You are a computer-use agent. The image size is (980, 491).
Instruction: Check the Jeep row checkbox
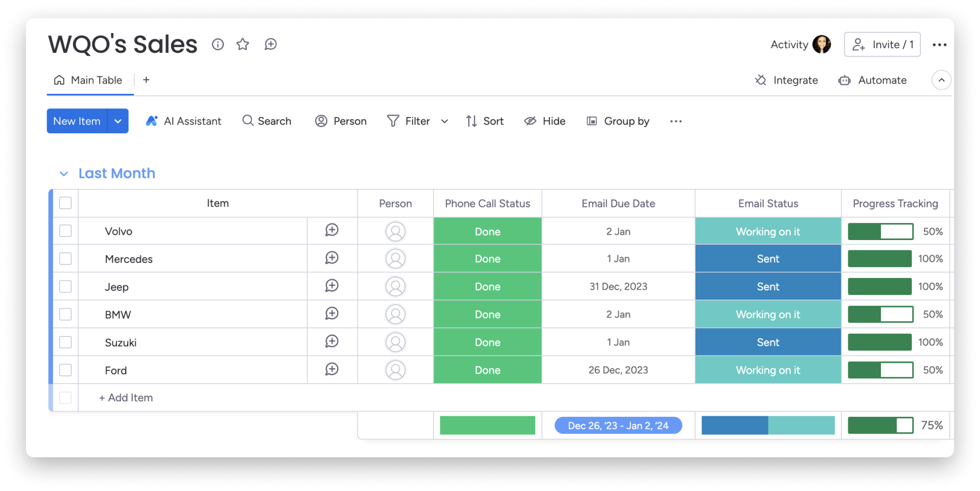65,286
